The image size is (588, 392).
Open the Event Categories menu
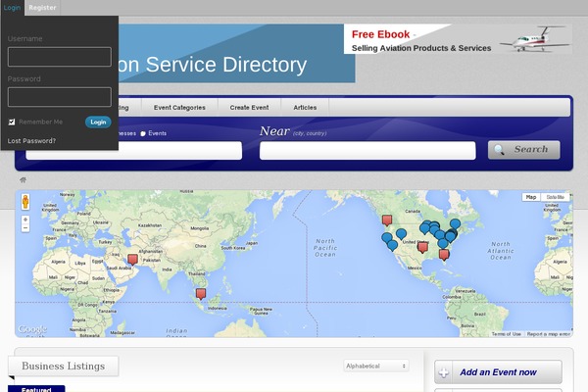(179, 107)
